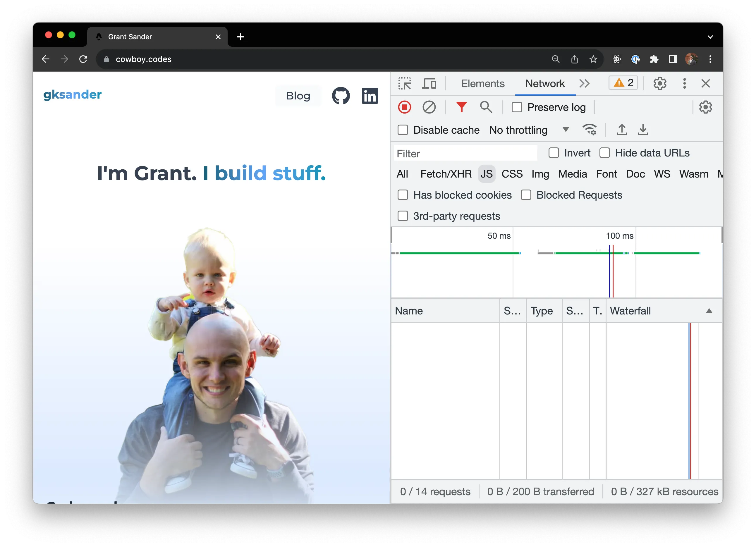Click the zoom magnifier in address bar

click(x=555, y=59)
